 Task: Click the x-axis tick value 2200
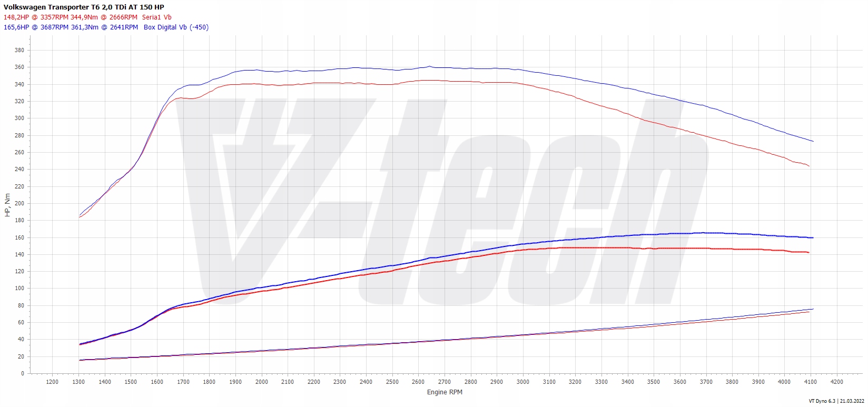point(314,382)
